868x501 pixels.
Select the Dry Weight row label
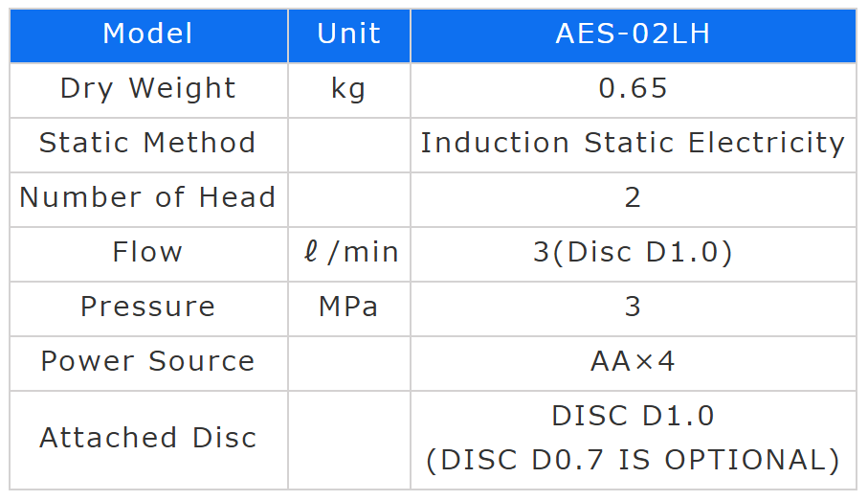coord(148,89)
